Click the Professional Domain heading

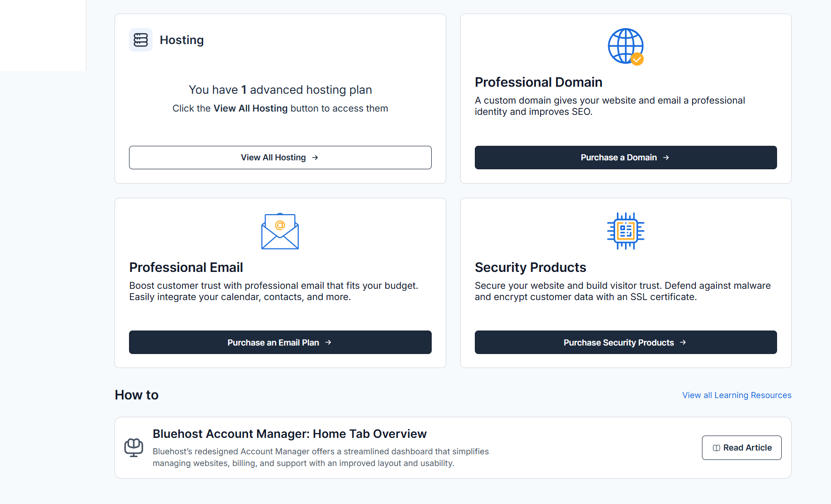538,82
